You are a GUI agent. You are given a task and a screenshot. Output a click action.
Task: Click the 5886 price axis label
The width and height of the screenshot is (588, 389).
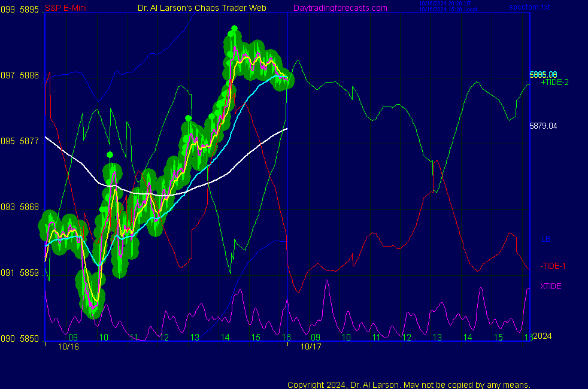click(29, 75)
